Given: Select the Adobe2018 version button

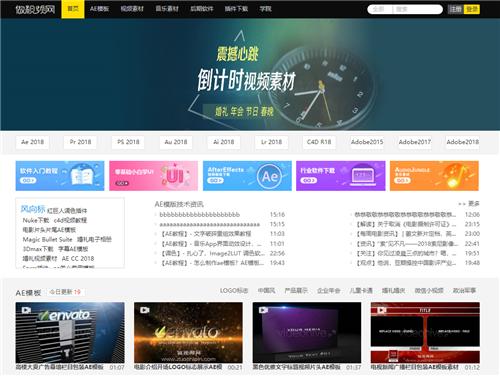Looking at the screenshot, I should [463, 142].
